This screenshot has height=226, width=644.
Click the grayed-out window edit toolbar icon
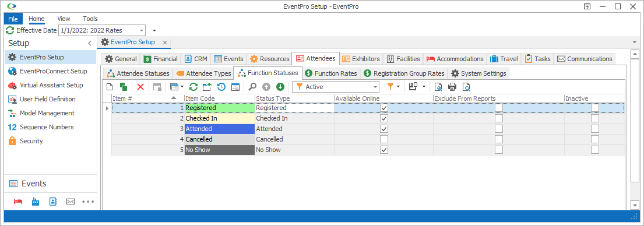pos(157,87)
